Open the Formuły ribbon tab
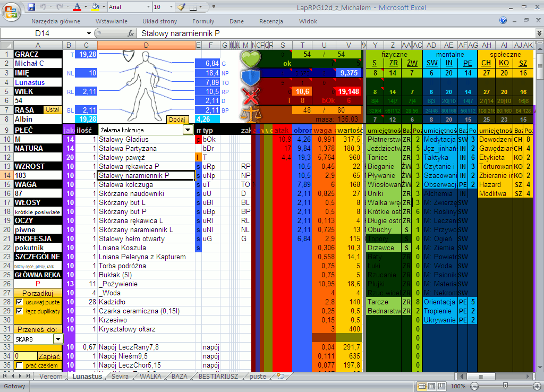 tap(203, 21)
